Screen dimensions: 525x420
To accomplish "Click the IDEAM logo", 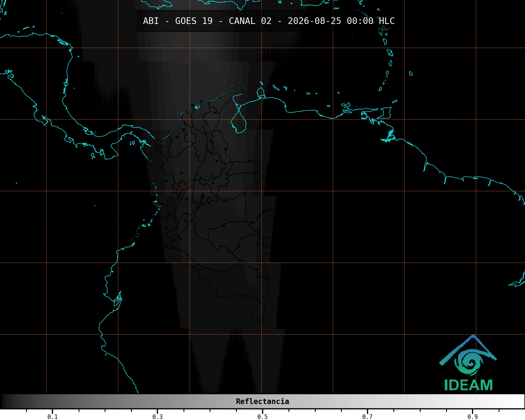I will pos(468,363).
